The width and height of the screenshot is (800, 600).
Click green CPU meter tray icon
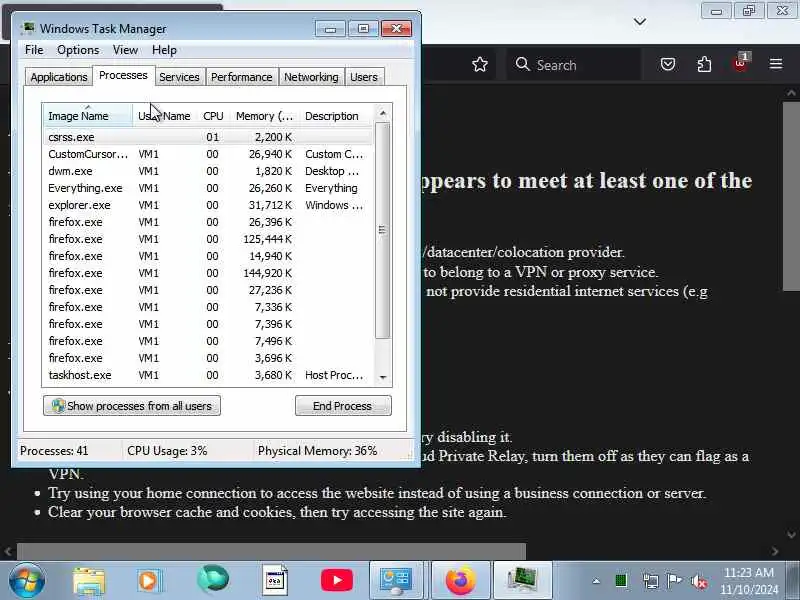pyautogui.click(x=621, y=581)
